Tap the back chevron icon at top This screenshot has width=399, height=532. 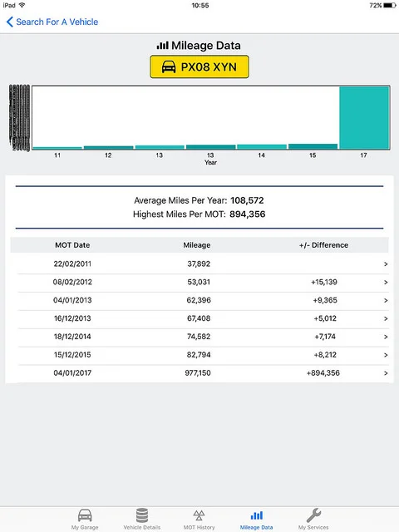pos(9,22)
